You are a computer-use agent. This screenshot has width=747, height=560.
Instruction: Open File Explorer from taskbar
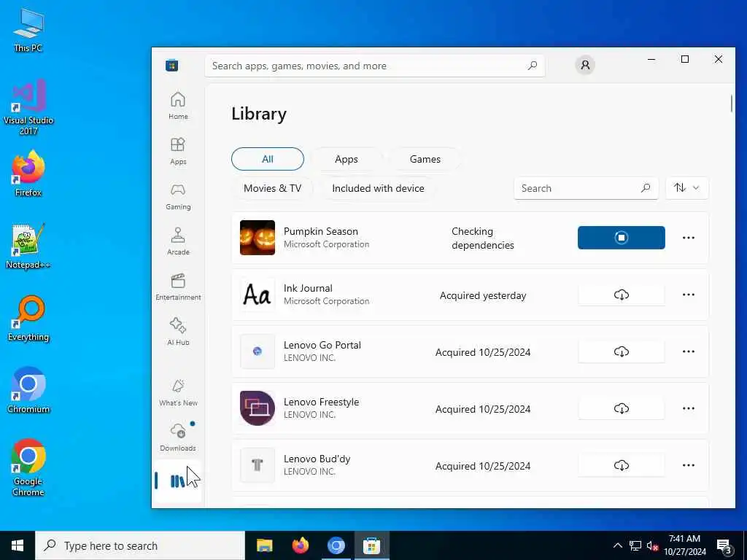click(x=264, y=545)
